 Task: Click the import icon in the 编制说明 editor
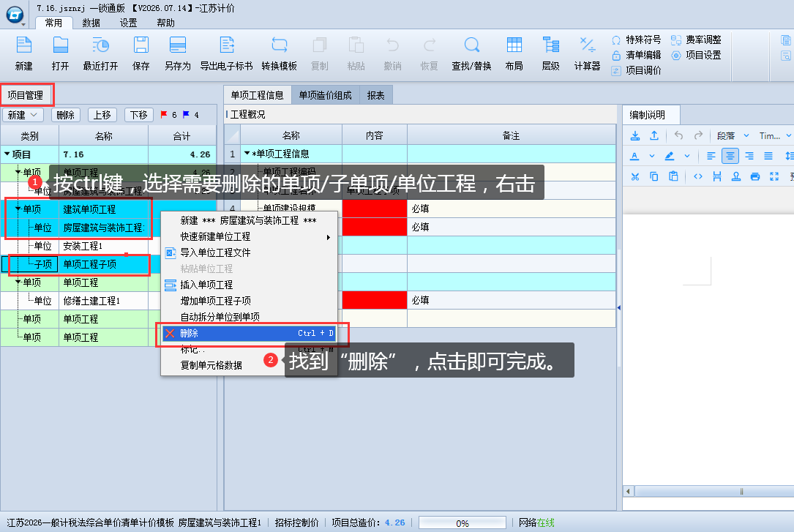(x=635, y=135)
